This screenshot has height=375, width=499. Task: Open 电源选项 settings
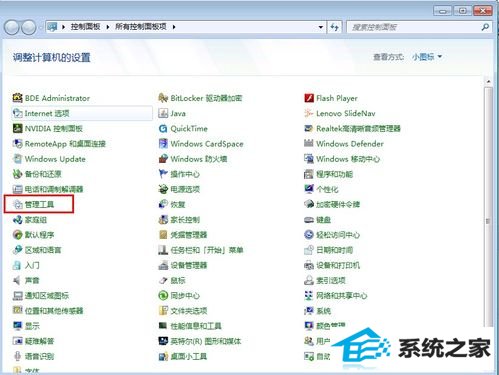[x=179, y=189]
